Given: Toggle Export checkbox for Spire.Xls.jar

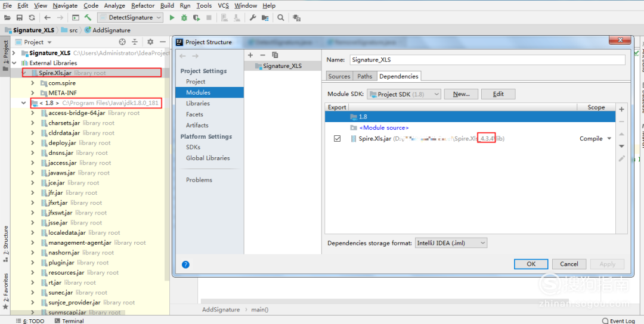Looking at the screenshot, I should tap(337, 139).
